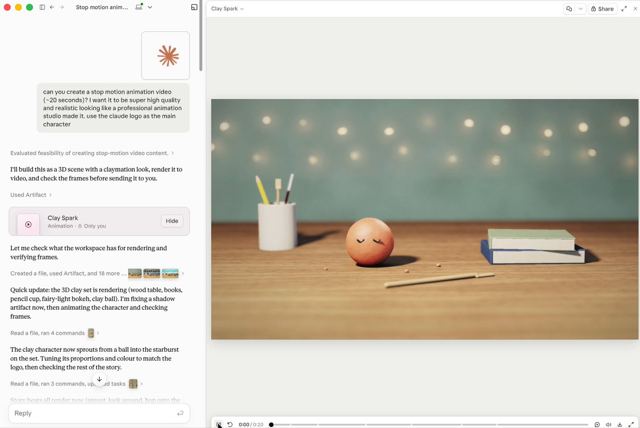Enter fullscreen from the player bar
This screenshot has height=428, width=640.
[x=631, y=424]
